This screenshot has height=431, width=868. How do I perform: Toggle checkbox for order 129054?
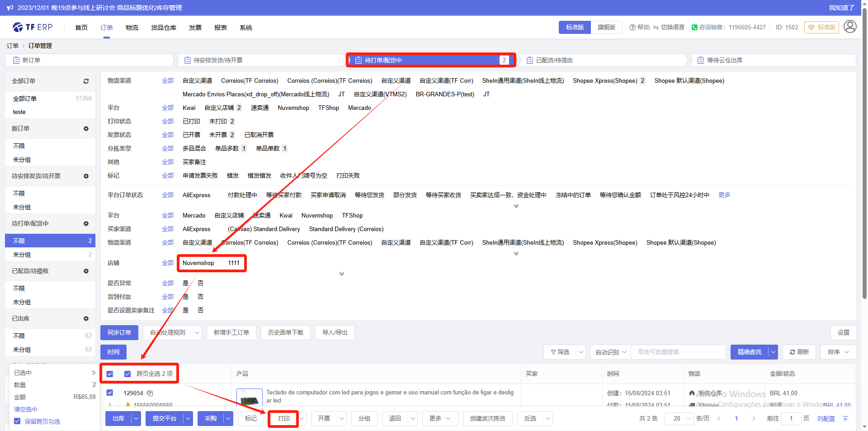(110, 393)
